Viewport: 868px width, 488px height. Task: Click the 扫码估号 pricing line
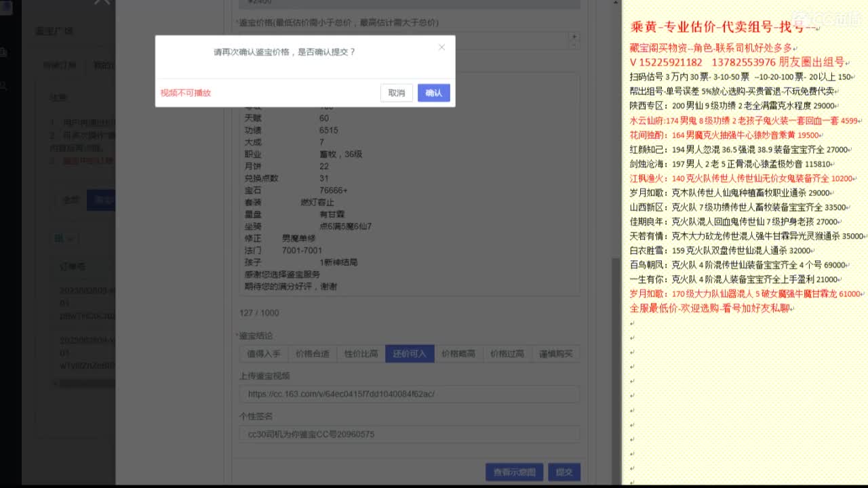coord(743,77)
